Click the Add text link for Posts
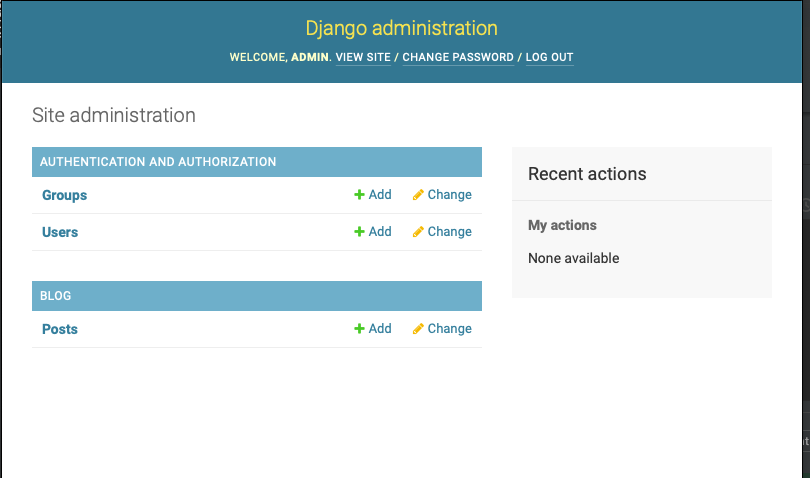 380,329
